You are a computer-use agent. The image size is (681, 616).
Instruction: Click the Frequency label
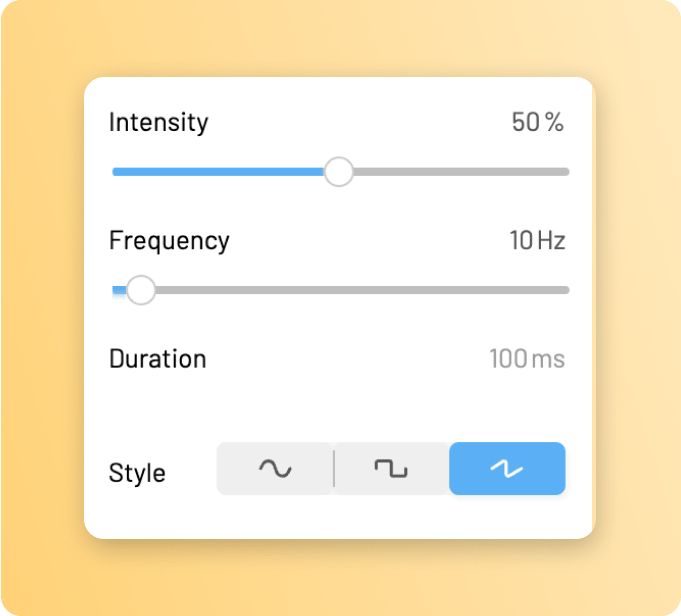(x=169, y=241)
